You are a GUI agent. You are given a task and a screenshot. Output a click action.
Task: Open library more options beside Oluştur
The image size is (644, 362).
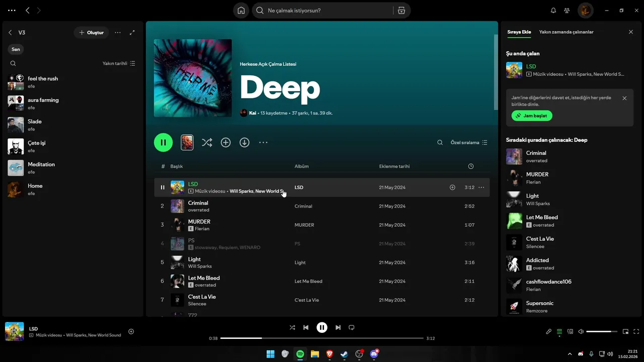[x=118, y=33]
